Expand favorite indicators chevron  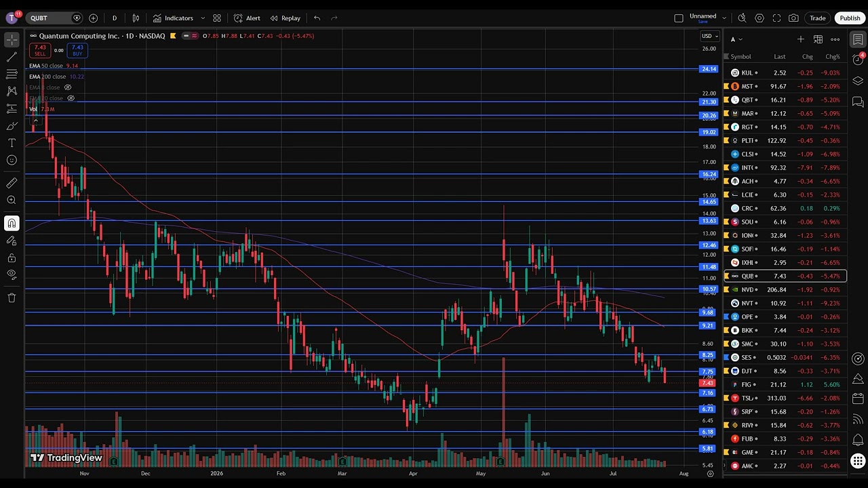203,18
